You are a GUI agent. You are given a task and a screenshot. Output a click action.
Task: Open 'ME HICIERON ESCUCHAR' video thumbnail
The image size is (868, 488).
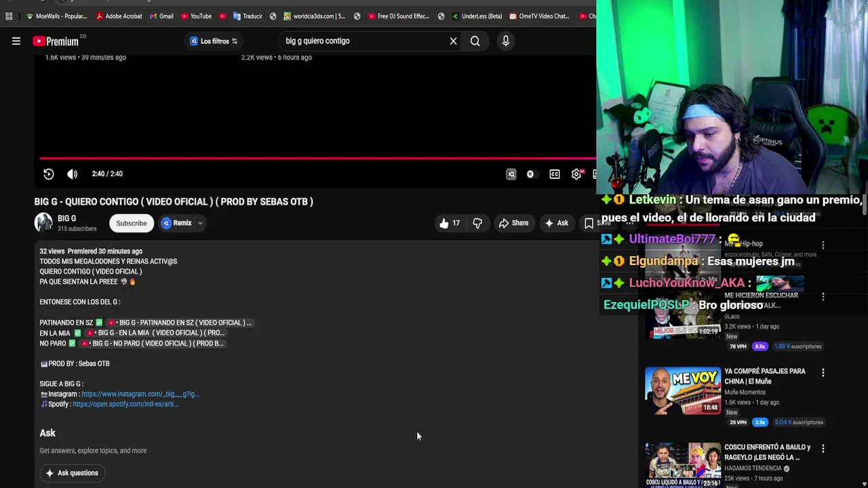click(x=683, y=317)
